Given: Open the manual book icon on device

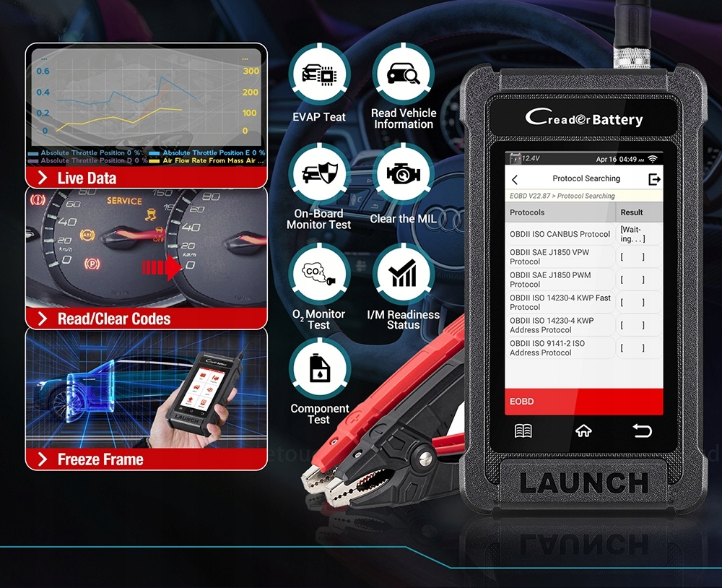Looking at the screenshot, I should click(x=523, y=431).
